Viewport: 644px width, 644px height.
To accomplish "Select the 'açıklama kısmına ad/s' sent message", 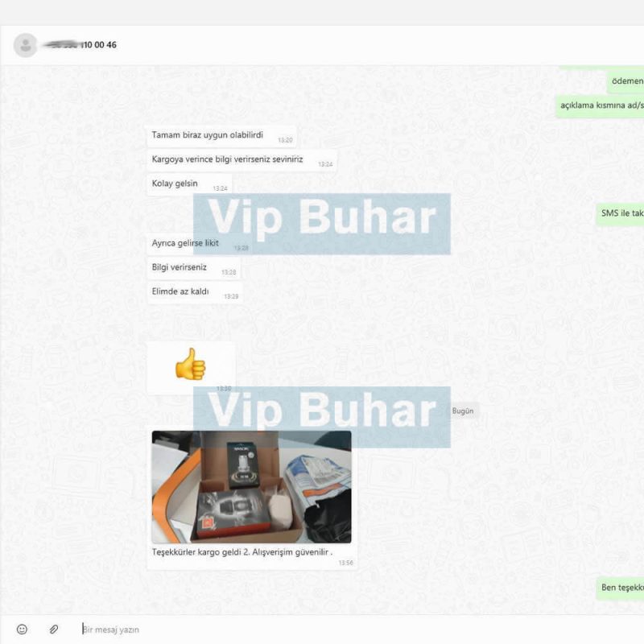I will [x=600, y=106].
